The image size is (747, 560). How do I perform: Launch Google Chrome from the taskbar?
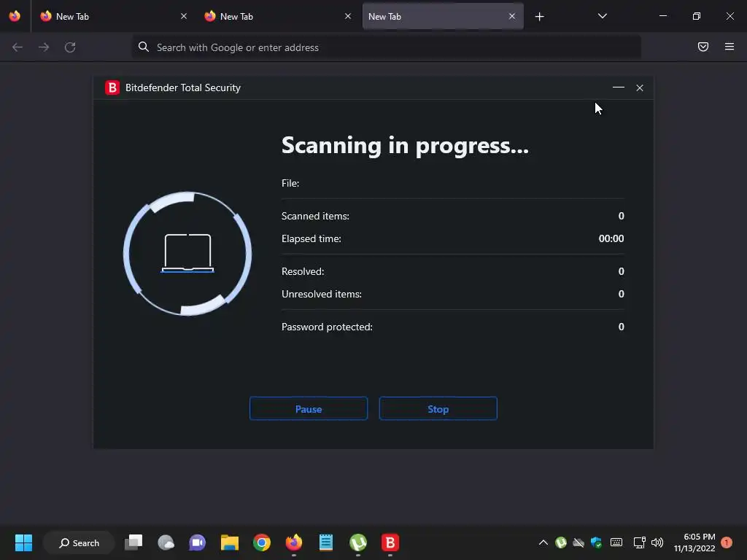coord(262,542)
